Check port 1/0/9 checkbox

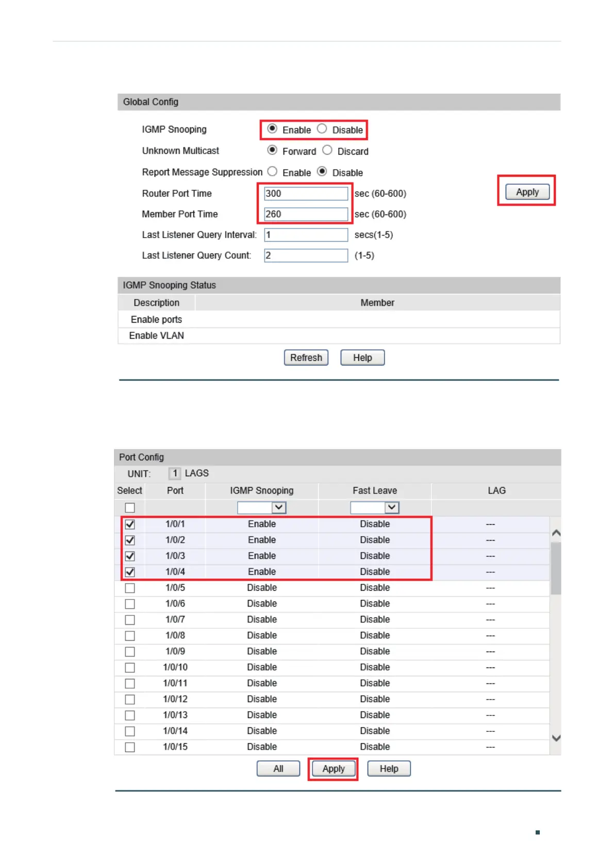(x=130, y=652)
